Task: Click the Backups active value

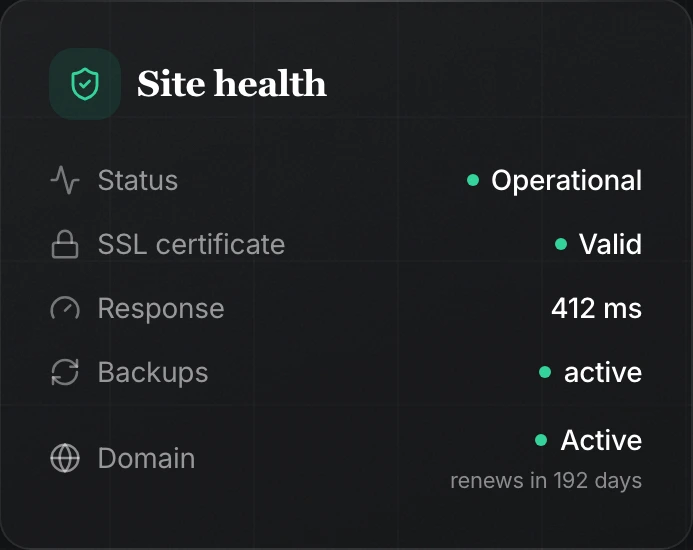Action: pos(603,372)
